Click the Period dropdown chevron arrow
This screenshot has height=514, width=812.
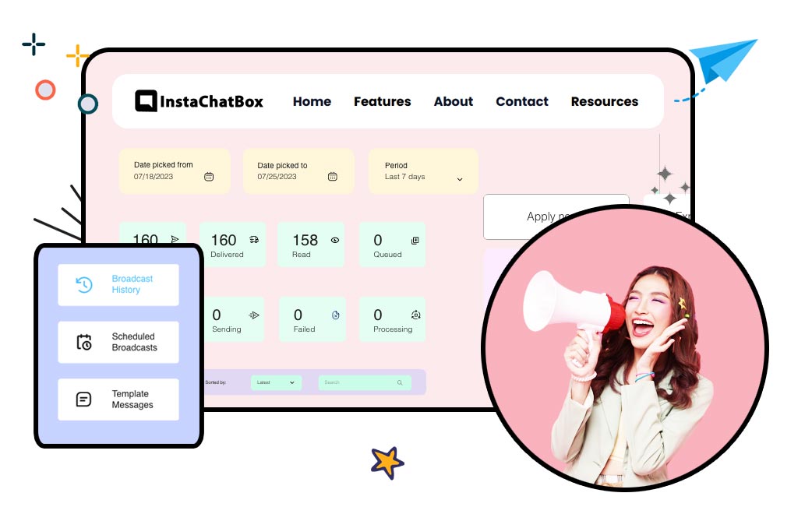[x=459, y=179]
